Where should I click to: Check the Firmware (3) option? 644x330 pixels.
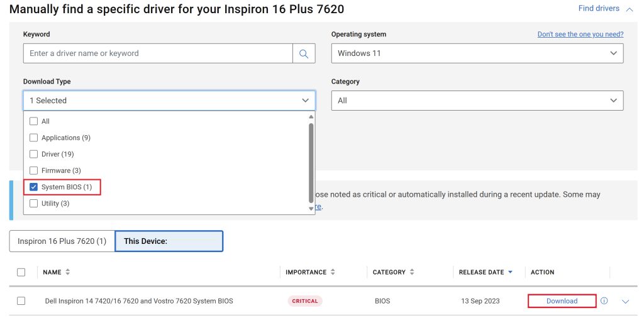click(x=34, y=170)
